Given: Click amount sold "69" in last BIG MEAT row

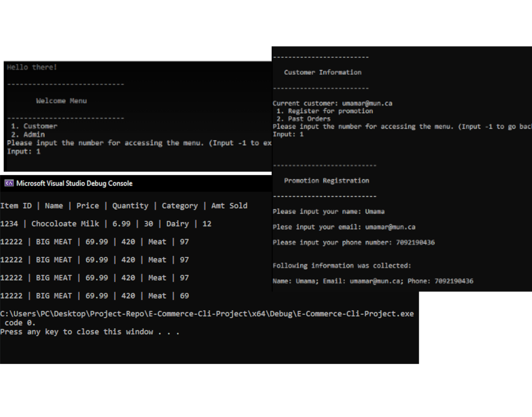Looking at the screenshot, I should pyautogui.click(x=185, y=296).
